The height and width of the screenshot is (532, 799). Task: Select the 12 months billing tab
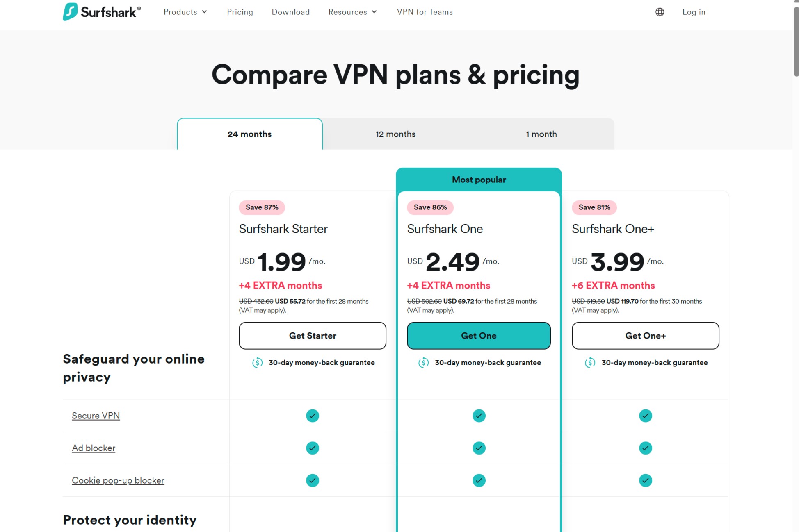[396, 134]
